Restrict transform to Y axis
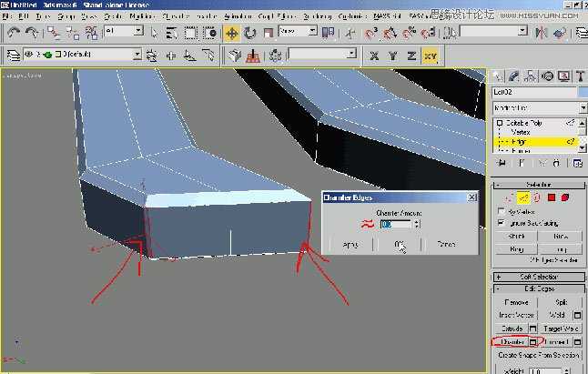Image resolution: width=588 pixels, height=374 pixels. point(392,56)
